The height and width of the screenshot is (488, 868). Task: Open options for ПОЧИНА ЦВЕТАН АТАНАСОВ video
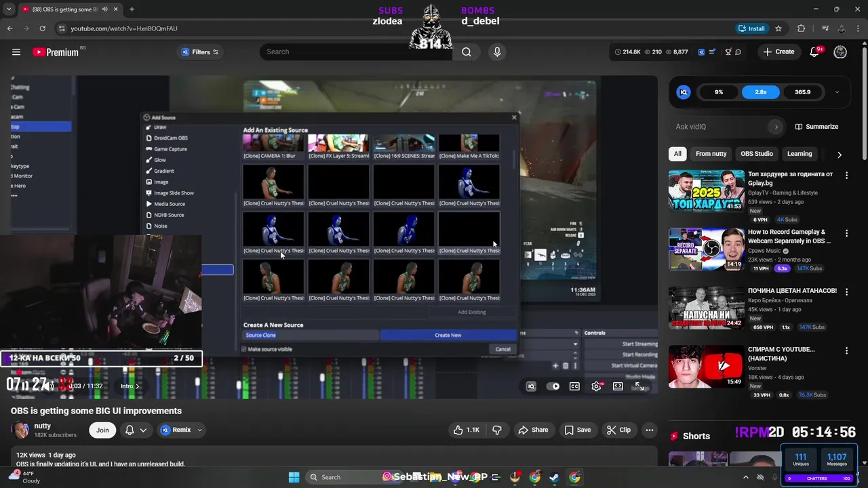tap(846, 291)
